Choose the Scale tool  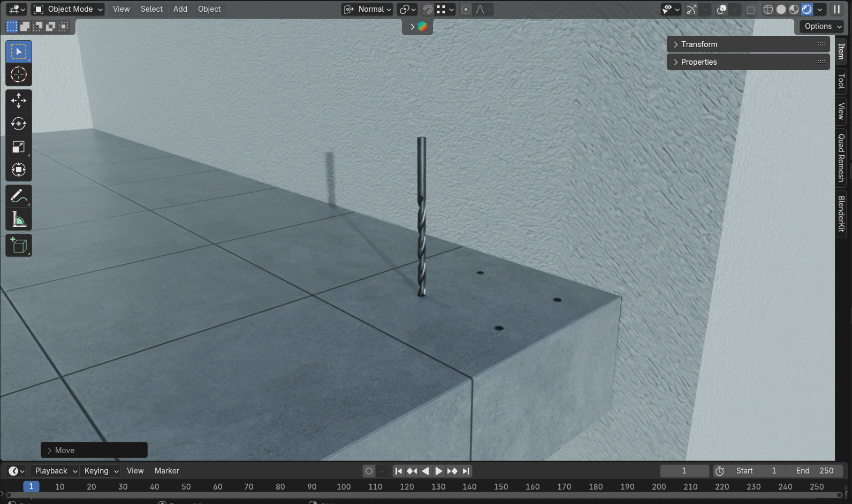(x=19, y=147)
